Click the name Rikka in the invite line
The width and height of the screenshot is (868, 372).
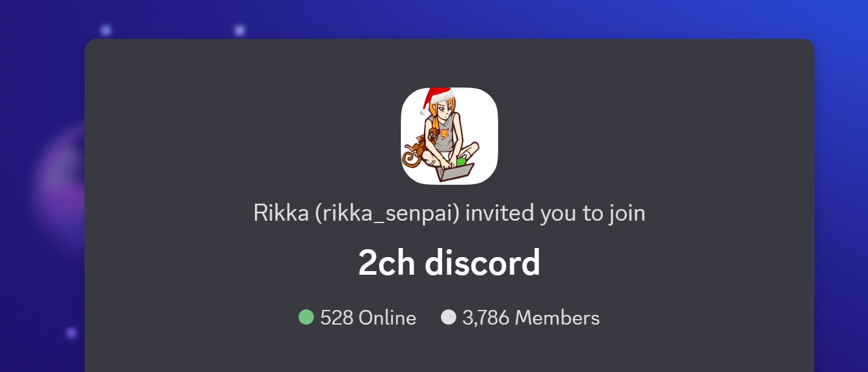[281, 213]
